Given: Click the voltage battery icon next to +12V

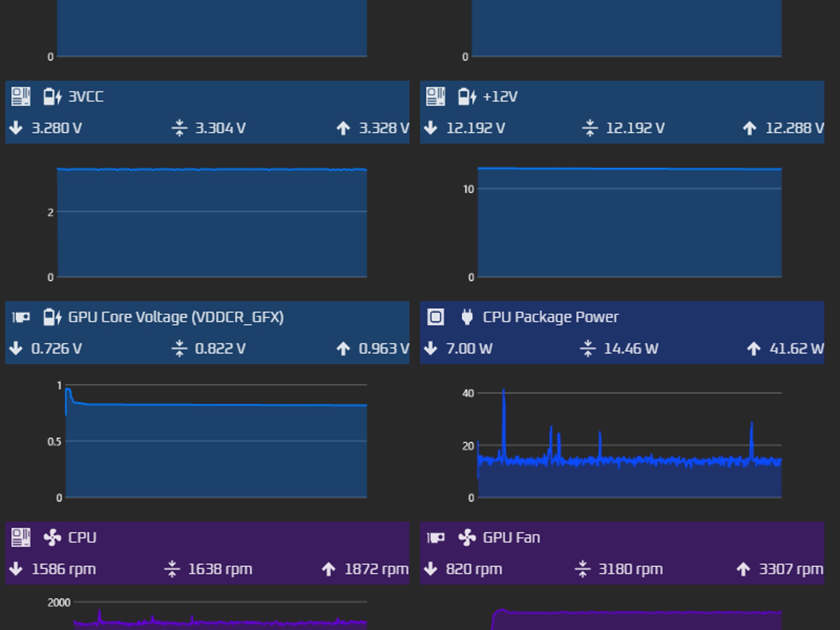Looking at the screenshot, I should point(467,96).
